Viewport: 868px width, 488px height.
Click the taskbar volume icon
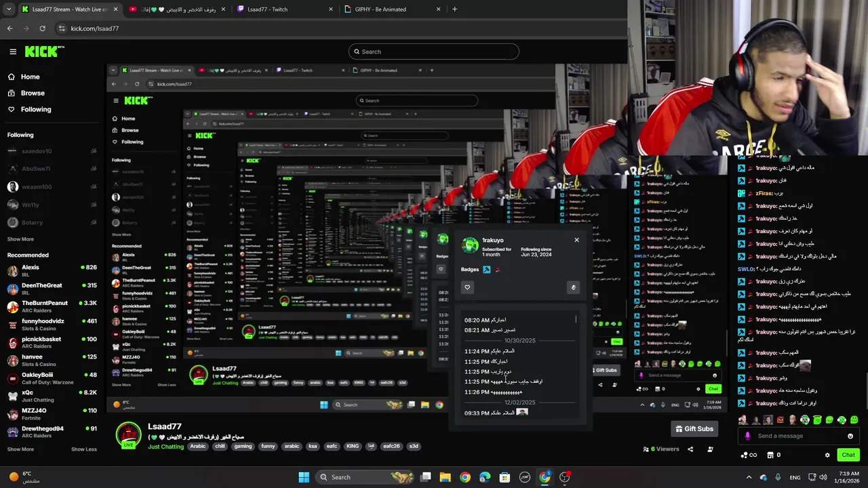pos(823,478)
